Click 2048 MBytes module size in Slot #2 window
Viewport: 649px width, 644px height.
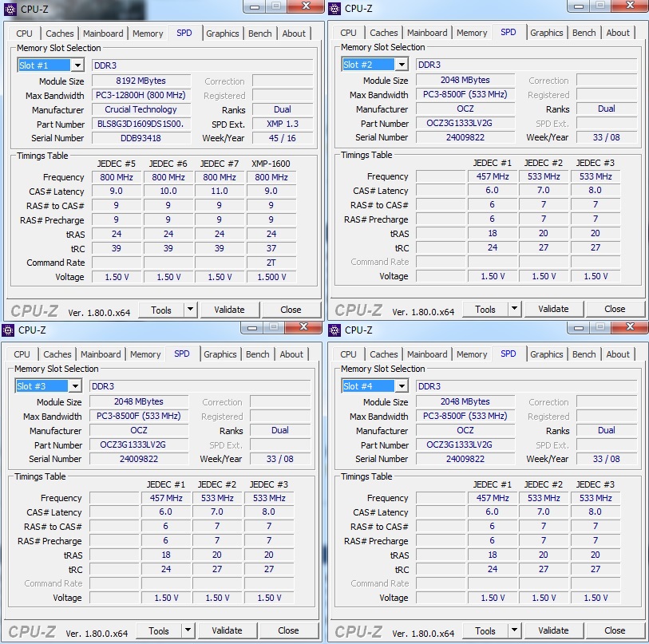pyautogui.click(x=465, y=80)
